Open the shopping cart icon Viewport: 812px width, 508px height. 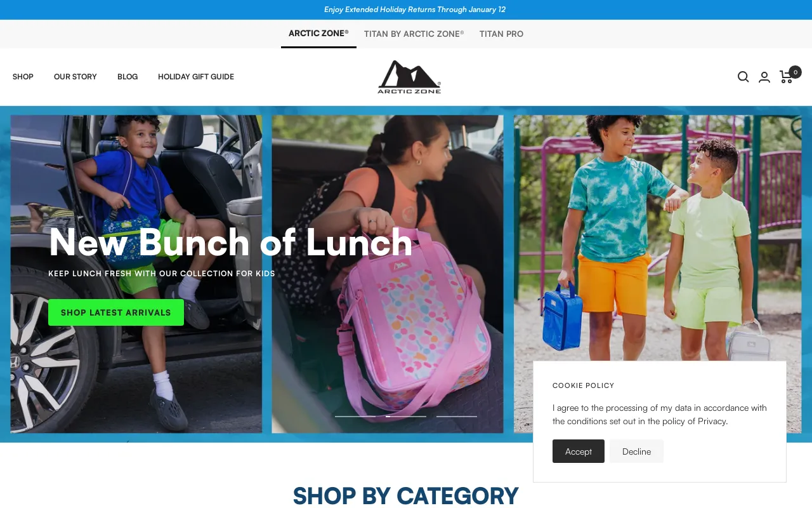click(x=786, y=77)
